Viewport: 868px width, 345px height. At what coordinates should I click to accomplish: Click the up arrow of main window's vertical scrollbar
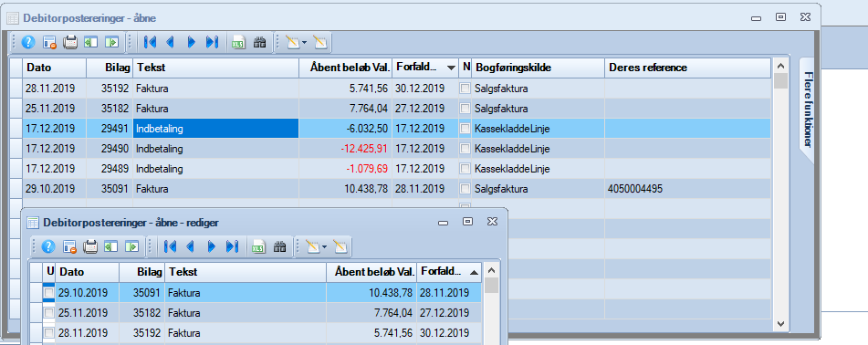click(x=780, y=66)
